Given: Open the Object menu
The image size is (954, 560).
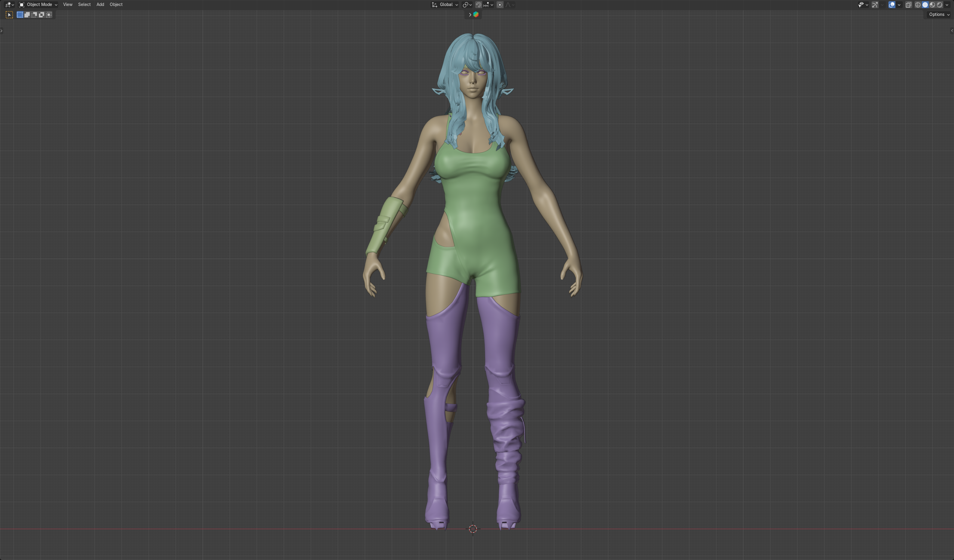Looking at the screenshot, I should (x=116, y=5).
